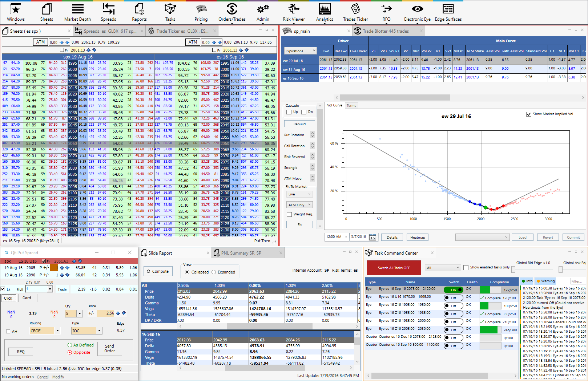Viewport: 588px width, 381px height.
Task: Toggle Show Market Implied Vol checkbox
Action: point(529,114)
